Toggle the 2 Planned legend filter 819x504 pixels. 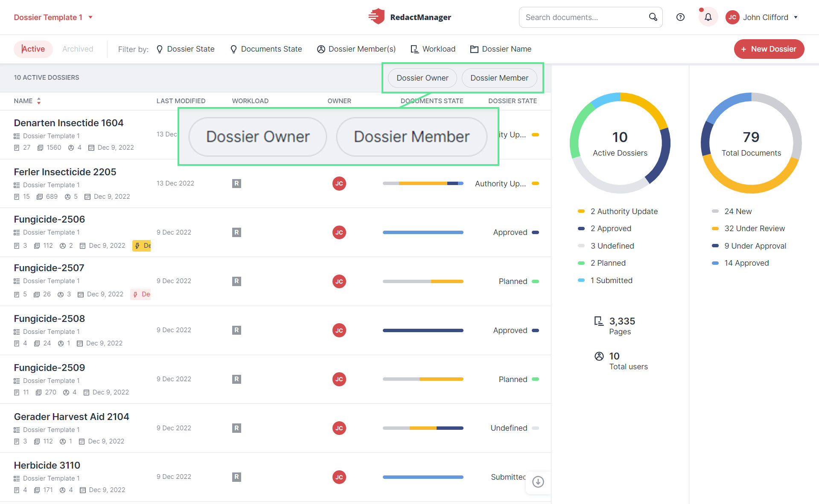click(x=601, y=263)
